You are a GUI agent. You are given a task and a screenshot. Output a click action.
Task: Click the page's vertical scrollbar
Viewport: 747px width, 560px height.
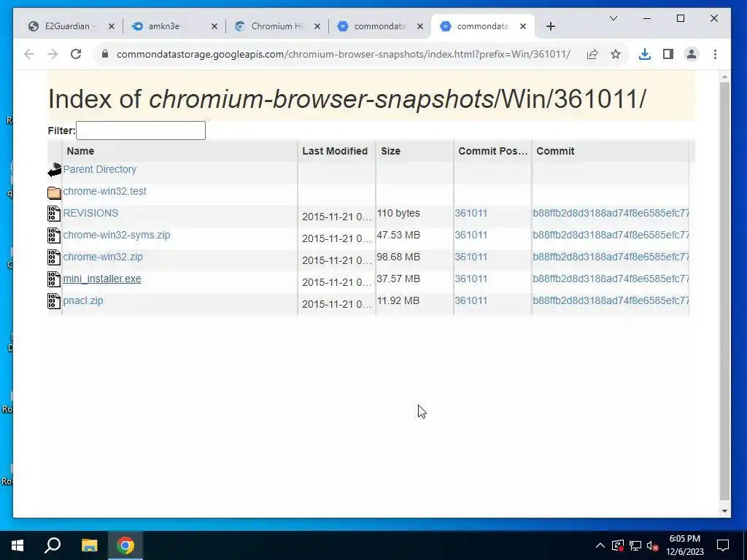pyautogui.click(x=724, y=290)
